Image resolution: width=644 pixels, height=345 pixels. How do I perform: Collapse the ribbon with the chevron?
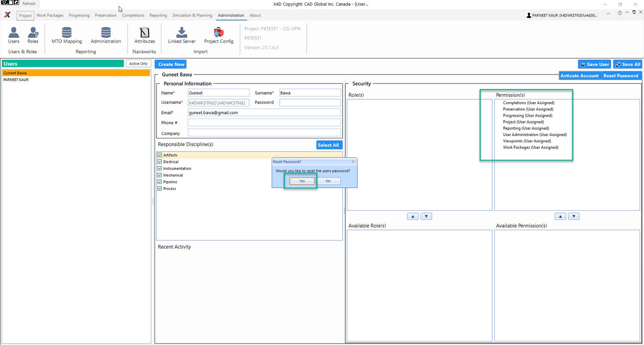click(x=608, y=13)
